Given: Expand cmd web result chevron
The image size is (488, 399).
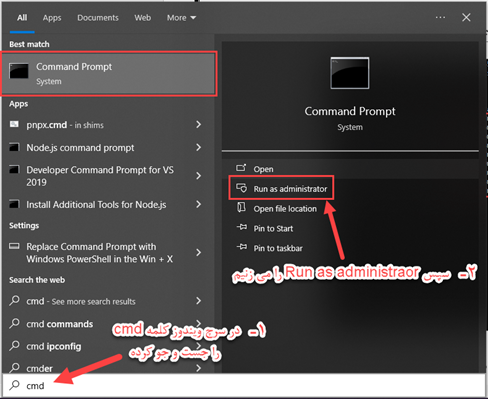Looking at the screenshot, I should coord(199,301).
